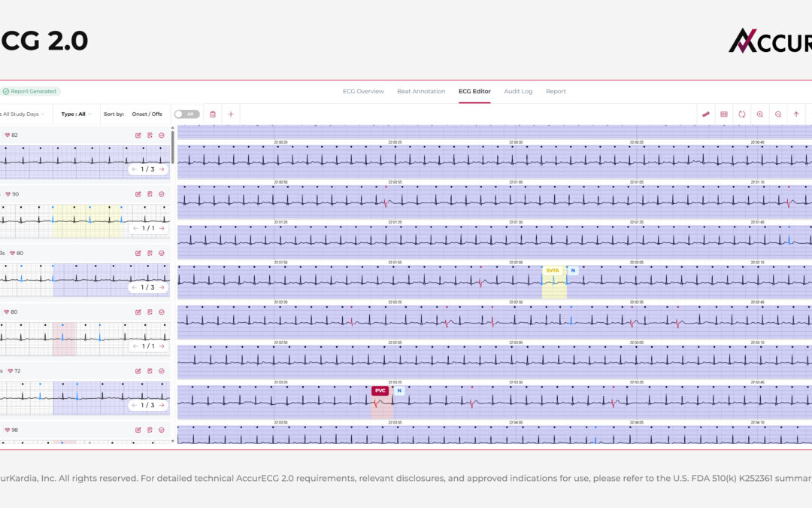Toggle the All switch in the toolbar
The image size is (812, 508).
click(186, 114)
